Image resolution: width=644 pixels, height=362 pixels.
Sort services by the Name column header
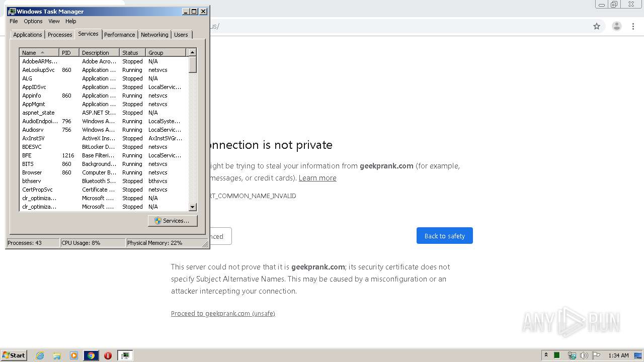(x=39, y=53)
